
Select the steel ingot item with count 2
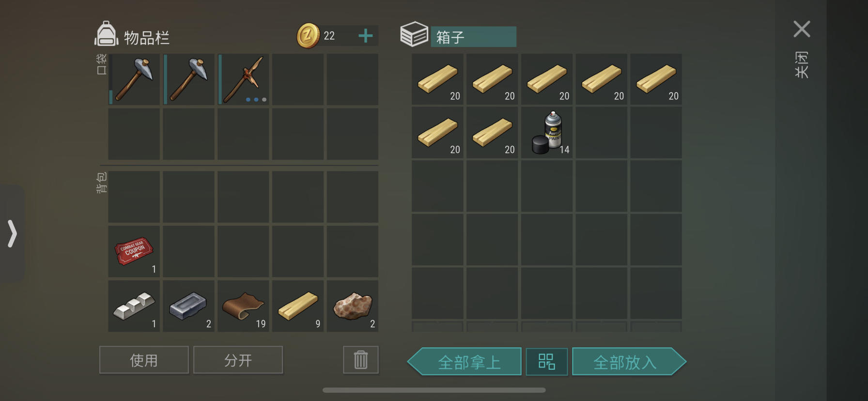188,306
